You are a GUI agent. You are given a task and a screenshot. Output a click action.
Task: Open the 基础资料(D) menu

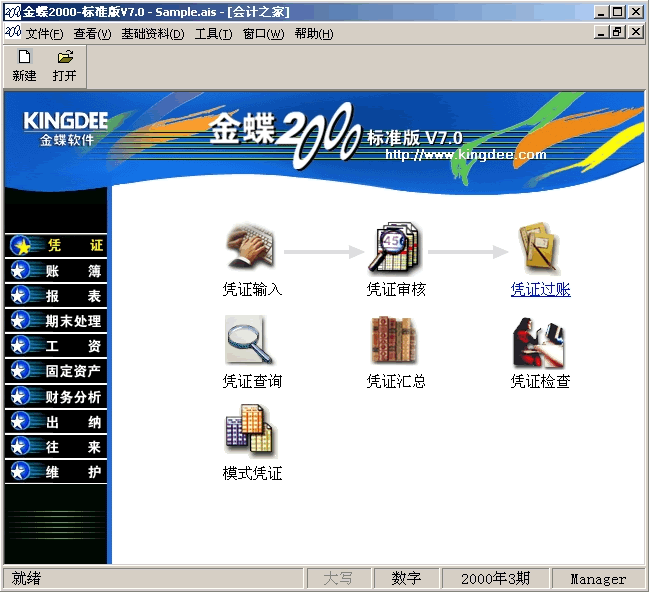(152, 34)
